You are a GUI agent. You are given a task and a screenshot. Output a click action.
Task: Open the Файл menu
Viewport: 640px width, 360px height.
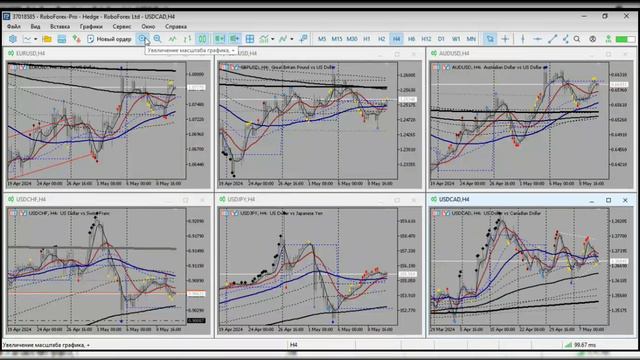coord(13,26)
